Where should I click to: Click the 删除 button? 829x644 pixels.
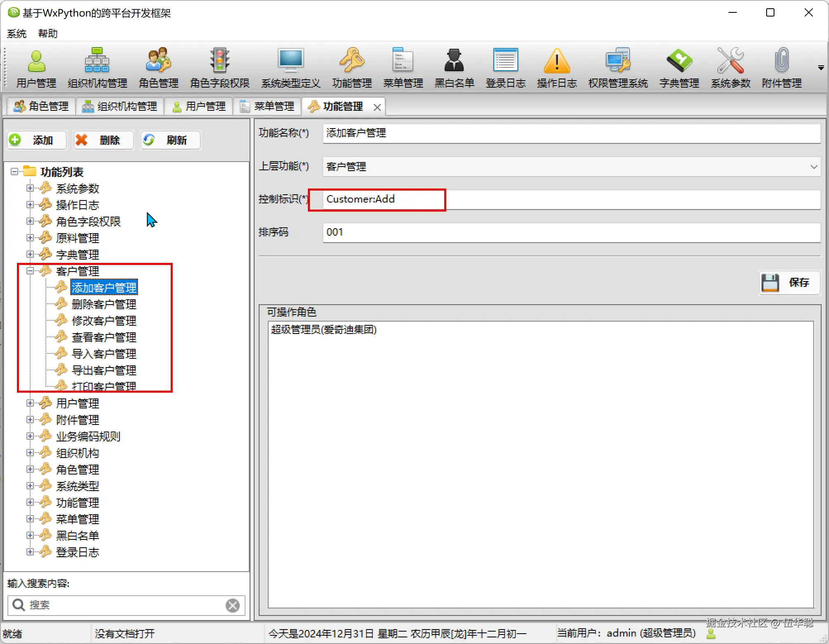(103, 140)
